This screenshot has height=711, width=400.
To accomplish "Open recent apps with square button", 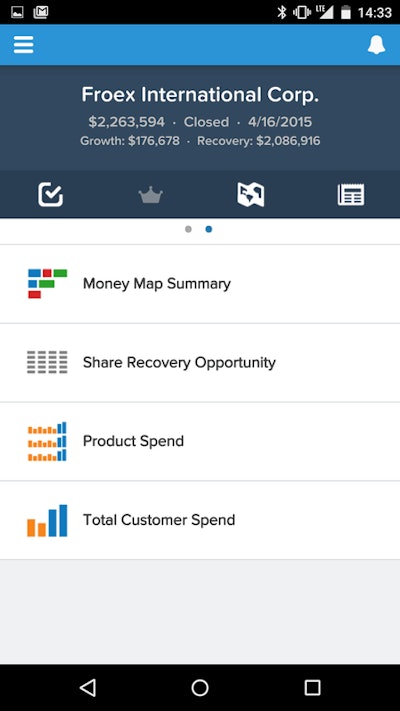I will (312, 687).
